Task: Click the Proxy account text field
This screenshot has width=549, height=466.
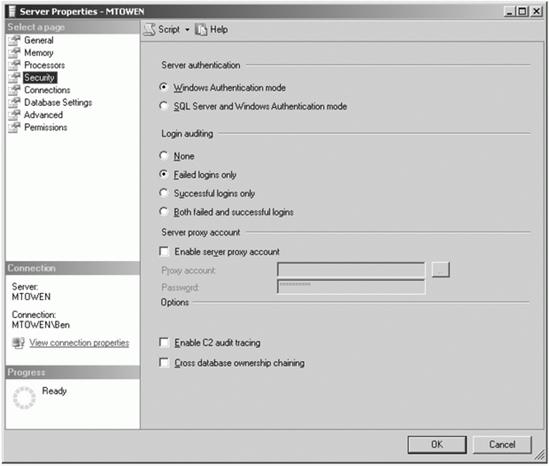Action: [x=351, y=270]
